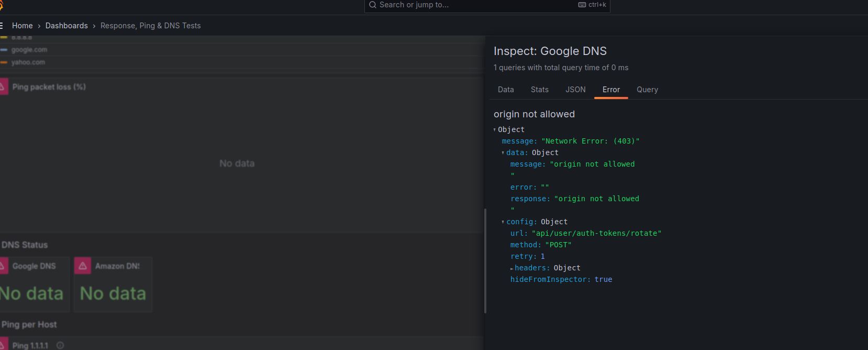Toggle google.com series in the legend
This screenshot has width=868, height=350.
point(29,50)
